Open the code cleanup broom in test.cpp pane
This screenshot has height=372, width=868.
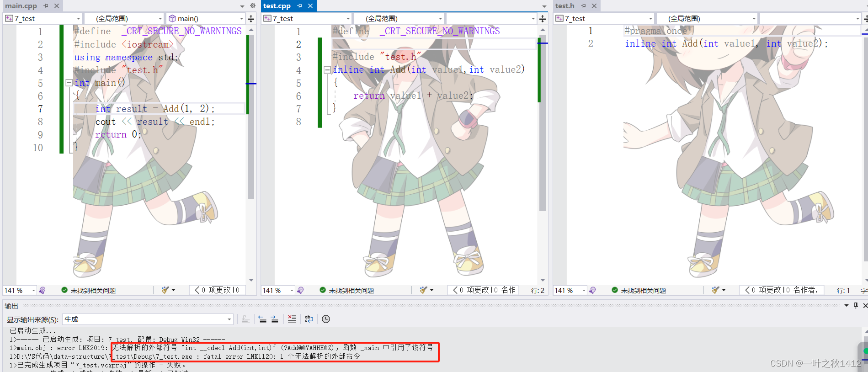coord(426,290)
